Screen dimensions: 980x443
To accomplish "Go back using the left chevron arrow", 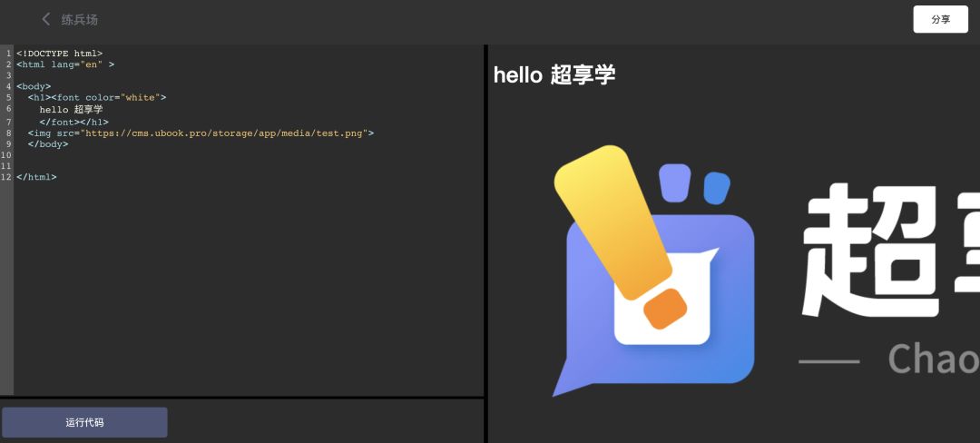I will [x=45, y=19].
